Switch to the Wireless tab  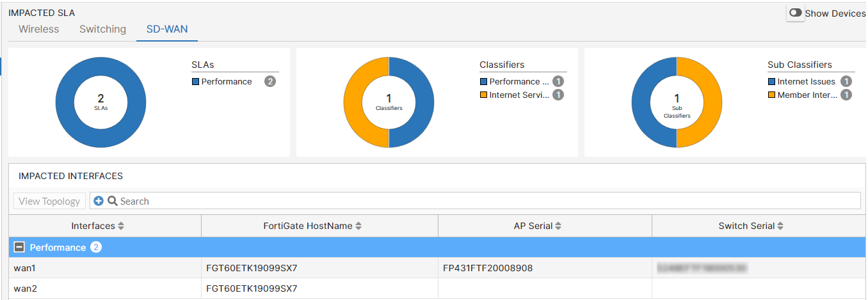pyautogui.click(x=38, y=29)
